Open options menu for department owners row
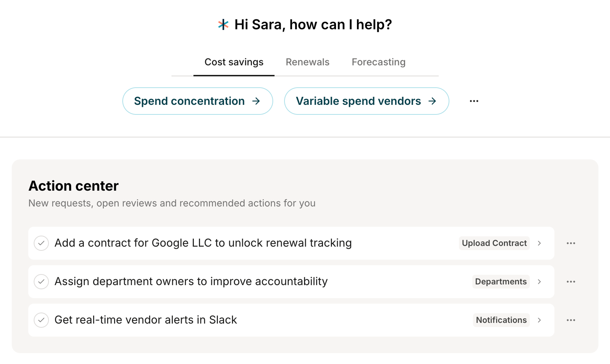The width and height of the screenshot is (610, 364). 571,282
